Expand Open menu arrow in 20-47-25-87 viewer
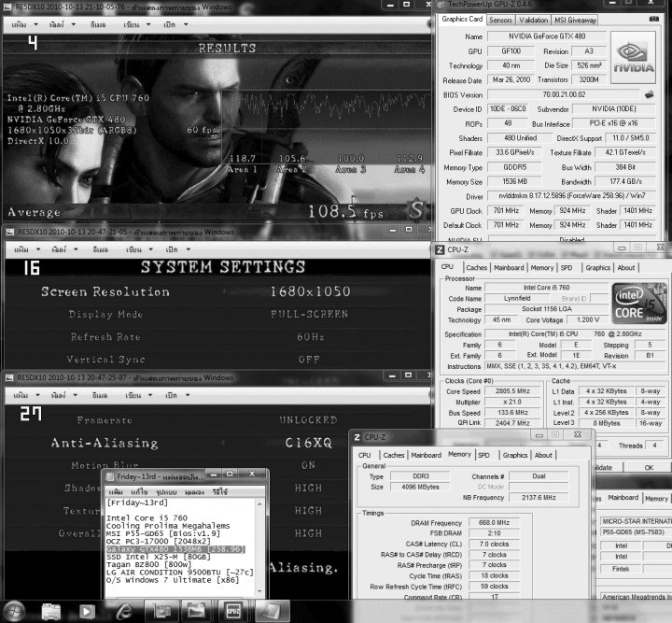Screen dimensions: 672x623 (x=188, y=395)
